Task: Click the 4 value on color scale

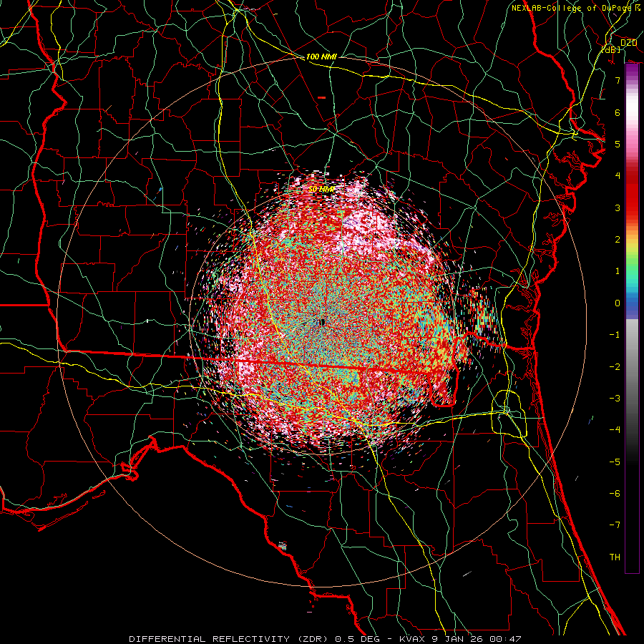Action: pyautogui.click(x=618, y=176)
